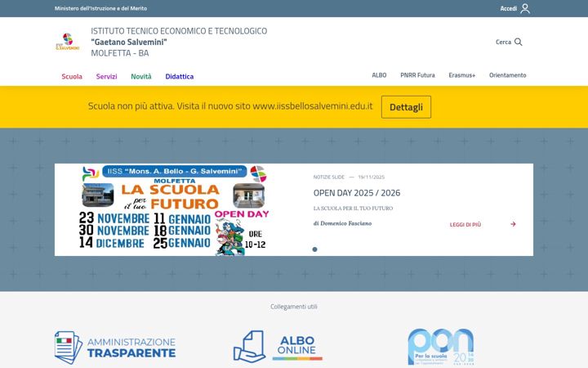Open Ministero dell'Istruzione e del Merito link
This screenshot has width=588, height=368.
click(100, 8)
